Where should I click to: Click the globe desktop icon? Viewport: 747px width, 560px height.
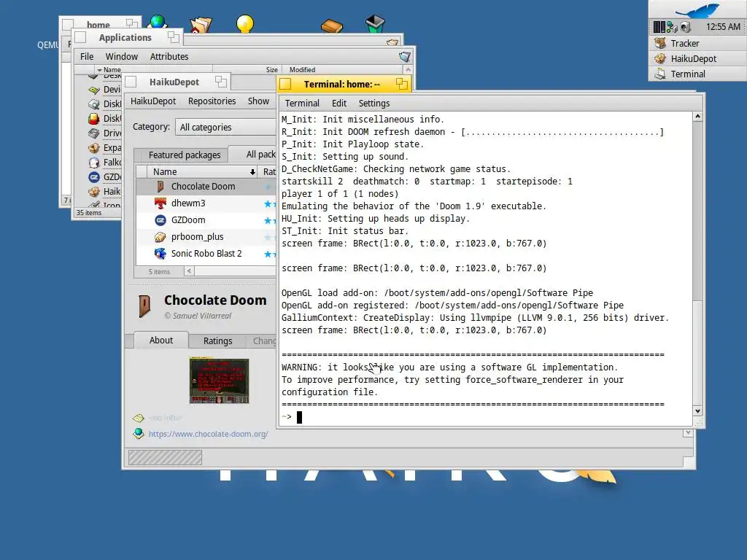coord(158,21)
